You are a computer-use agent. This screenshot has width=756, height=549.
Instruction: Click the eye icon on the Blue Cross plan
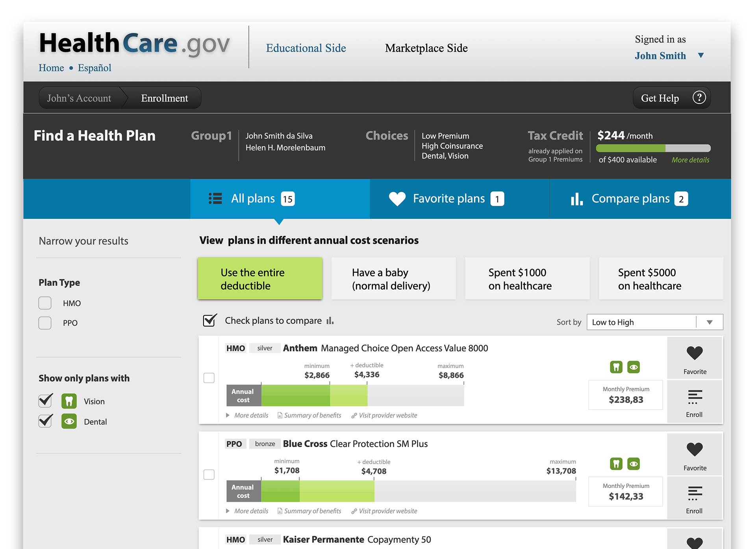click(x=634, y=464)
